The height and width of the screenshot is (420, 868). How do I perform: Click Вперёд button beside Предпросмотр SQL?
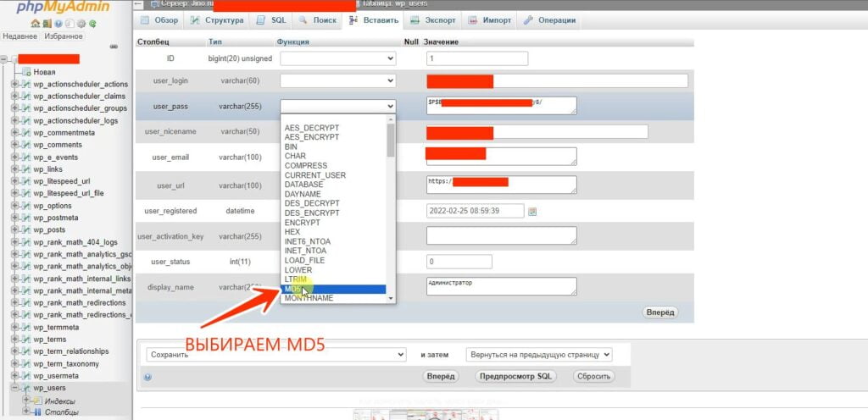click(441, 377)
